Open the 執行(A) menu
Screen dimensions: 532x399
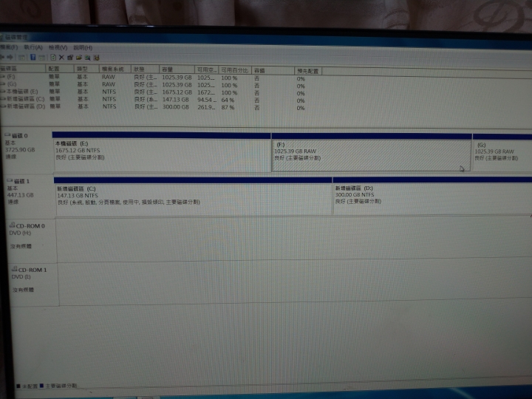[33, 47]
